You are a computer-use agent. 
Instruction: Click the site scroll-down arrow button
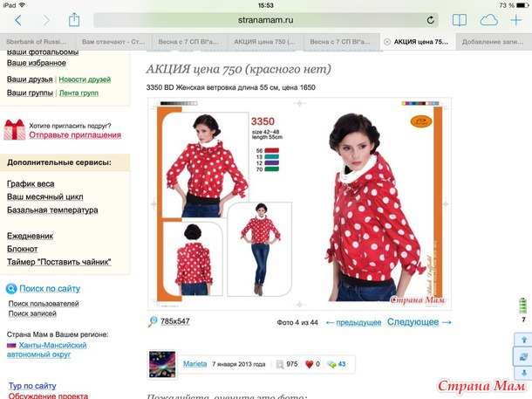(523, 373)
